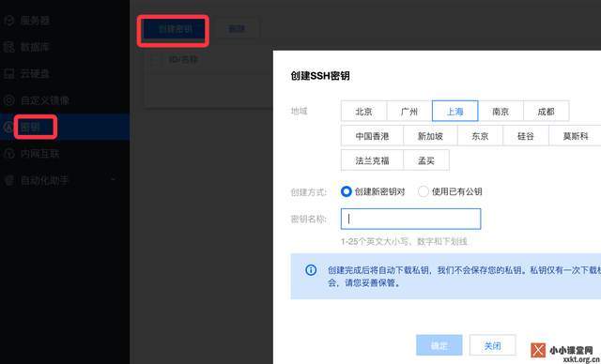Image resolution: width=601 pixels, height=364 pixels.
Task: Open 内网互联 in the sidebar
Action: [39, 154]
